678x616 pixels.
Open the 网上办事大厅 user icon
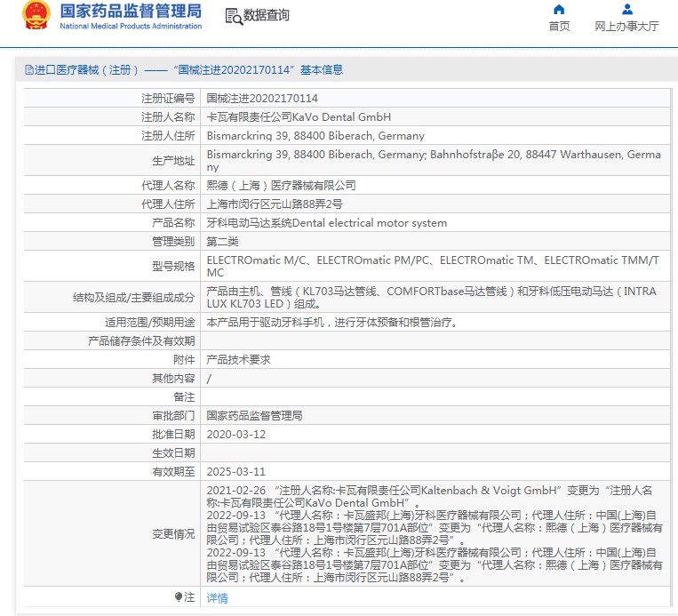(x=627, y=9)
